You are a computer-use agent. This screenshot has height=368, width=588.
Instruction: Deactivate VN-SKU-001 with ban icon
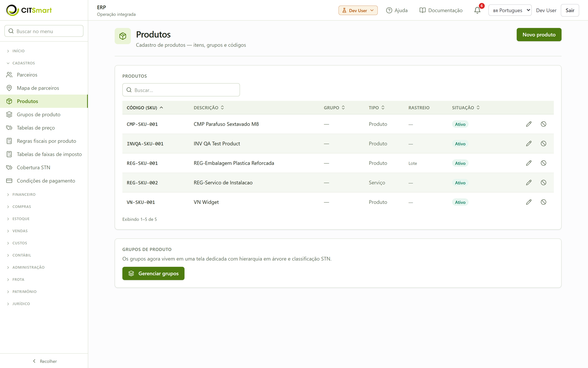[x=543, y=202]
